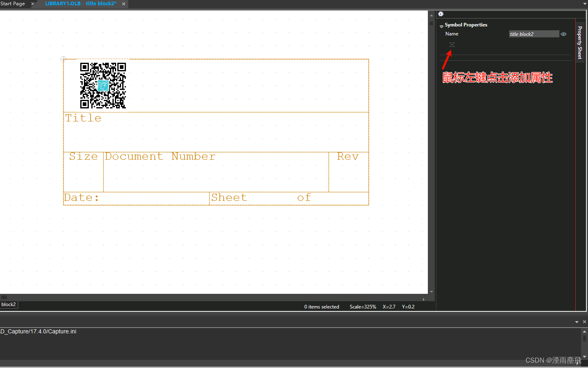This screenshot has height=368, width=588.
Task: Click the canvas vertical scrollbar down arrow
Action: pos(432,292)
